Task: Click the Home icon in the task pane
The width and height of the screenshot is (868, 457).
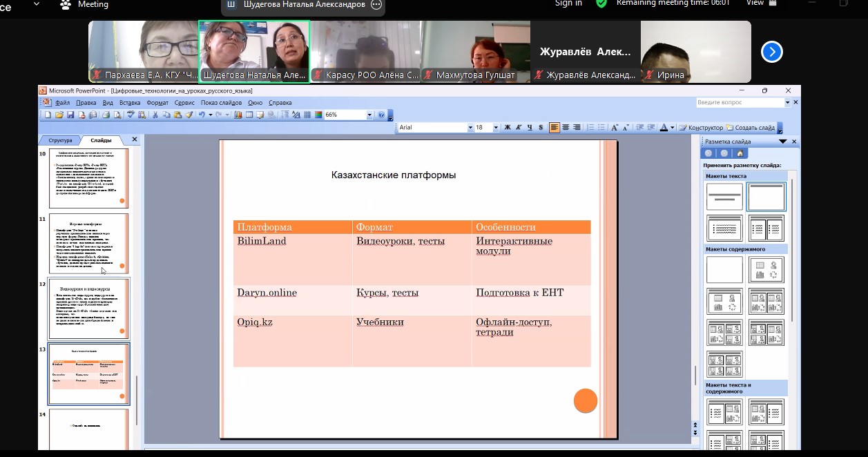Action: click(x=740, y=153)
